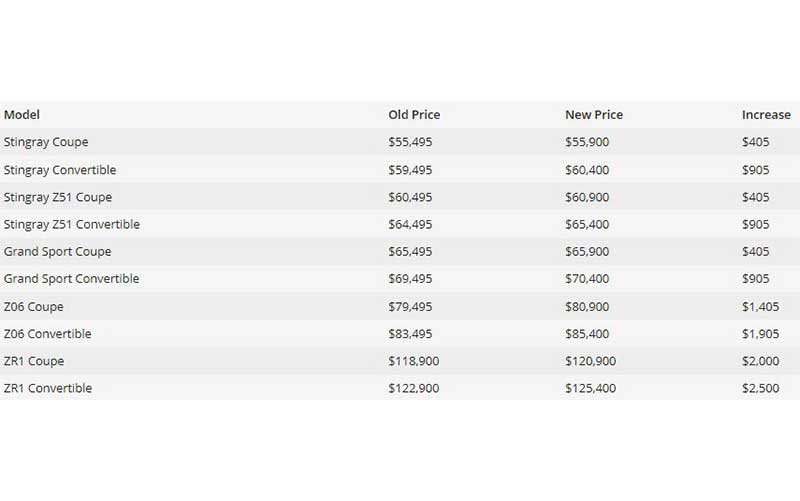Select the Grand Sport Convertible row label
The width and height of the screenshot is (800, 501).
tap(72, 279)
